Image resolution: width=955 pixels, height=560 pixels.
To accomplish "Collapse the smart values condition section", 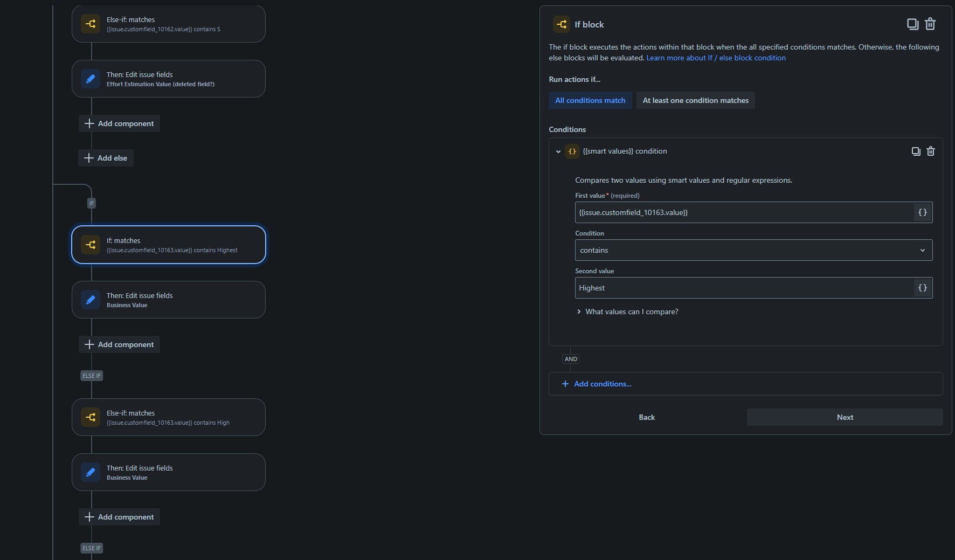I will coord(558,151).
